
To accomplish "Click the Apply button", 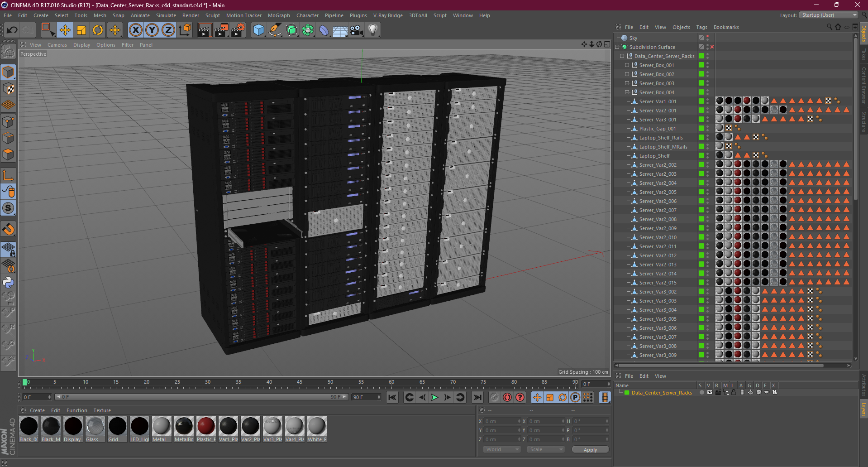I will pos(590,449).
